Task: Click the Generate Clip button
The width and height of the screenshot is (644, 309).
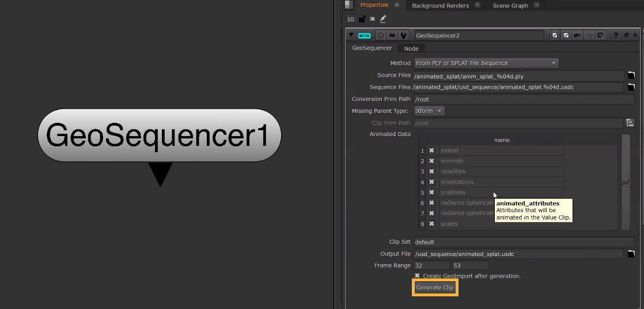Action: click(x=434, y=288)
